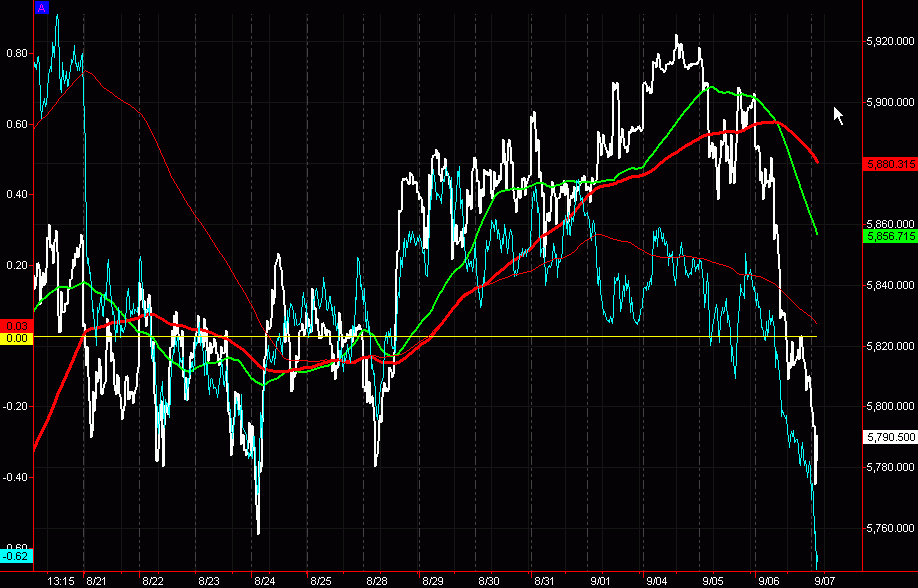Click the -0.20 left axis label
Viewport: 918px width, 588px height.
[x=15, y=406]
